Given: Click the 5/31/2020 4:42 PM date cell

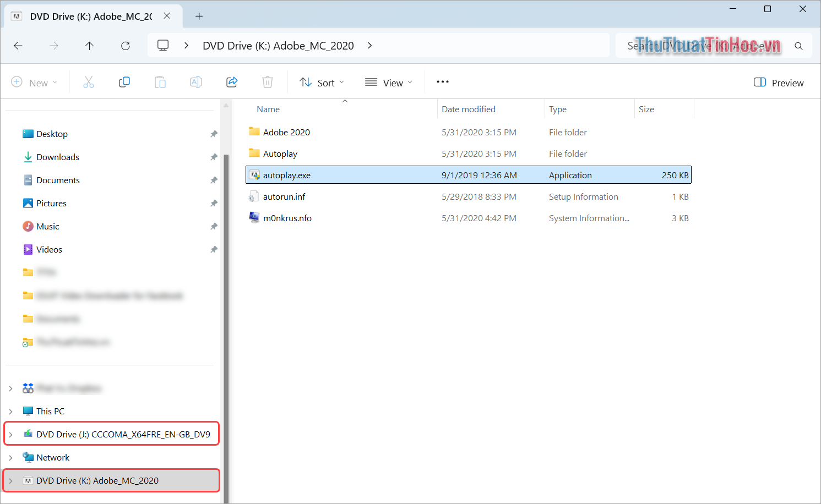Looking at the screenshot, I should 479,218.
